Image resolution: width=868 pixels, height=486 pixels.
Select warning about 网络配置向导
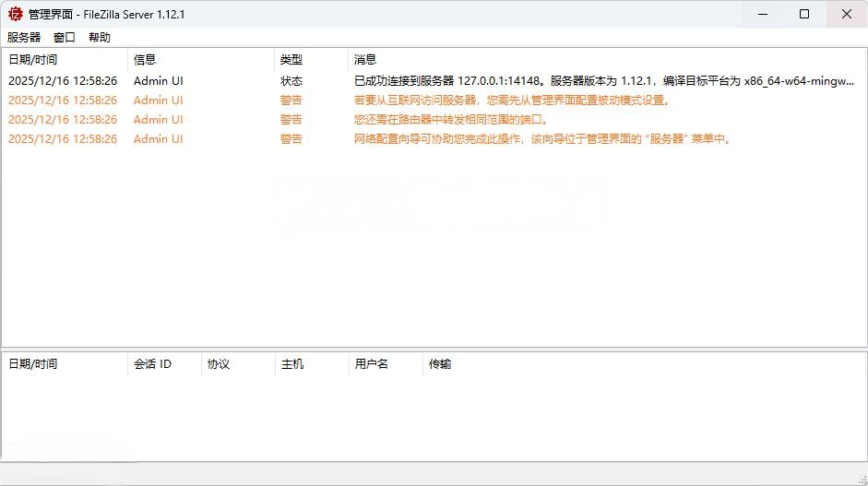[542, 139]
